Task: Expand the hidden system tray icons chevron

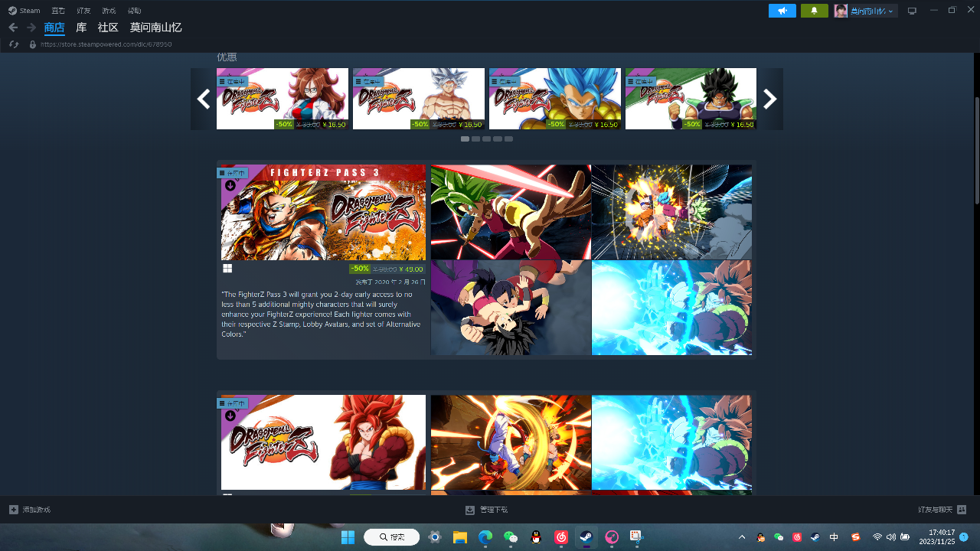Action: point(741,537)
